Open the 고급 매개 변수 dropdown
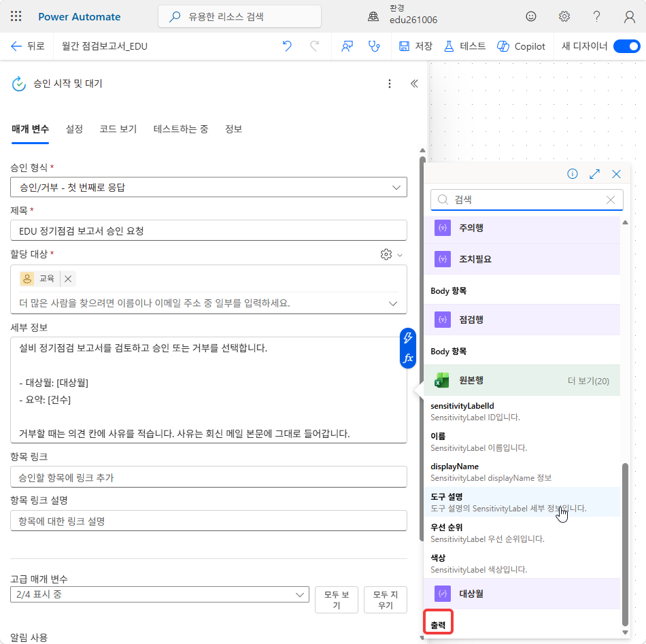 point(160,594)
